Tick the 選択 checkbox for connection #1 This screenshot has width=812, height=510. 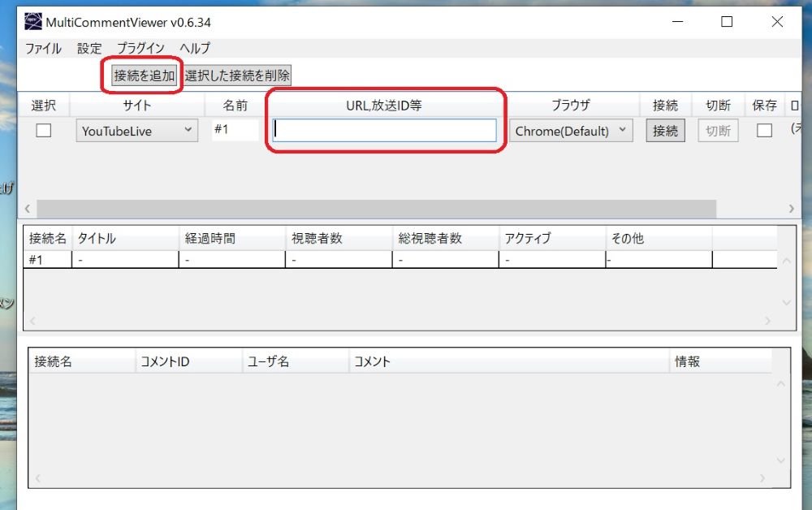click(x=44, y=131)
